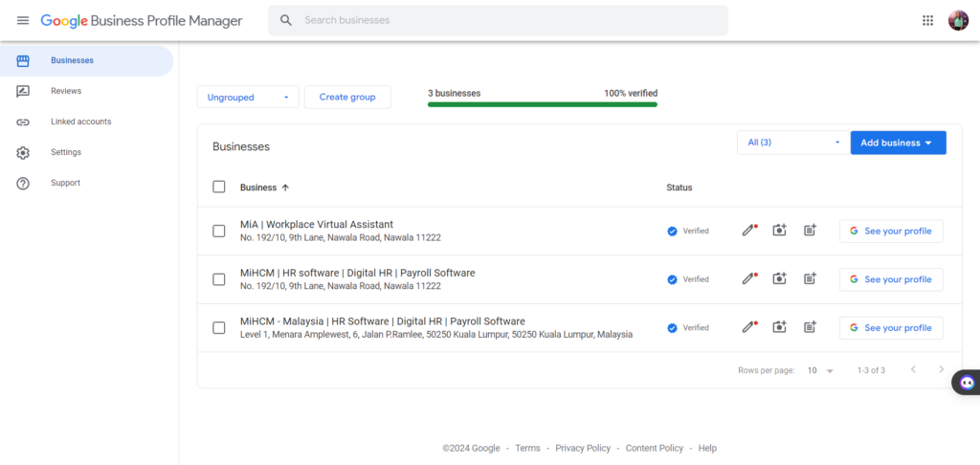Image resolution: width=980 pixels, height=465 pixels.
Task: Click the Search businesses input field
Action: [x=498, y=21]
